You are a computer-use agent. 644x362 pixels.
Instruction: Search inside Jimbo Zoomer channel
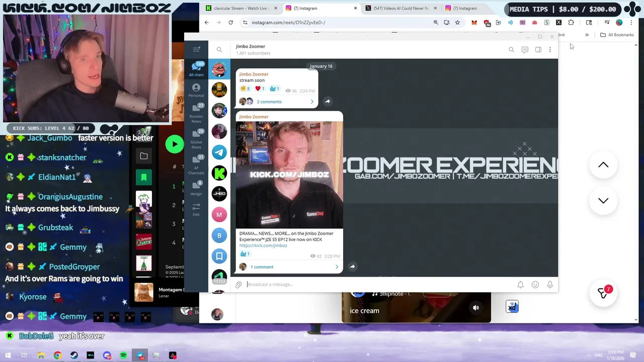coord(511,50)
